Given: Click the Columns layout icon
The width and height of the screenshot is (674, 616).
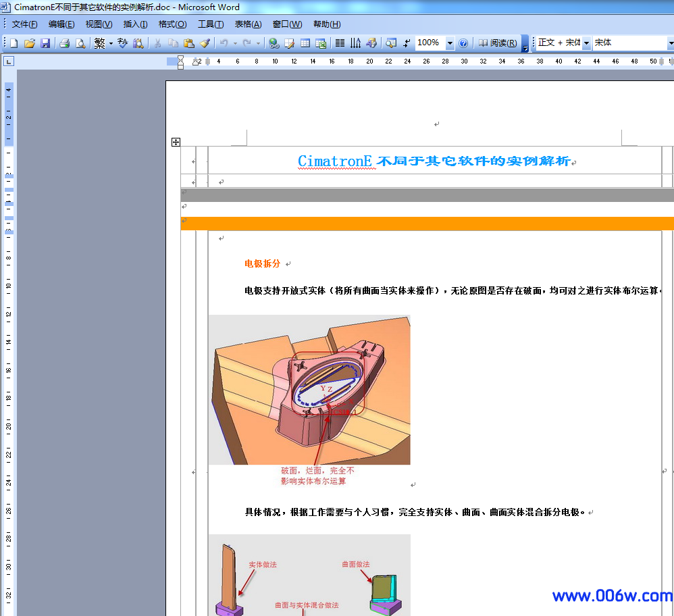Looking at the screenshot, I should 340,43.
